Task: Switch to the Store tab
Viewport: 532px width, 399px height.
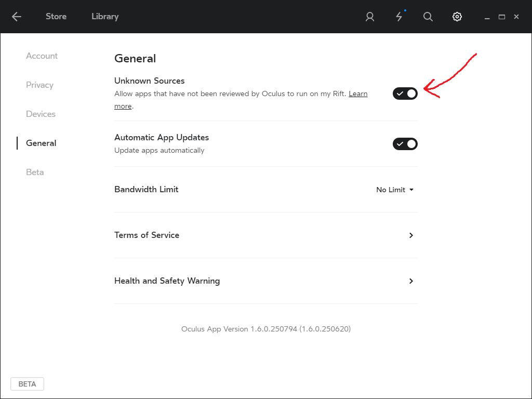Action: pyautogui.click(x=56, y=17)
